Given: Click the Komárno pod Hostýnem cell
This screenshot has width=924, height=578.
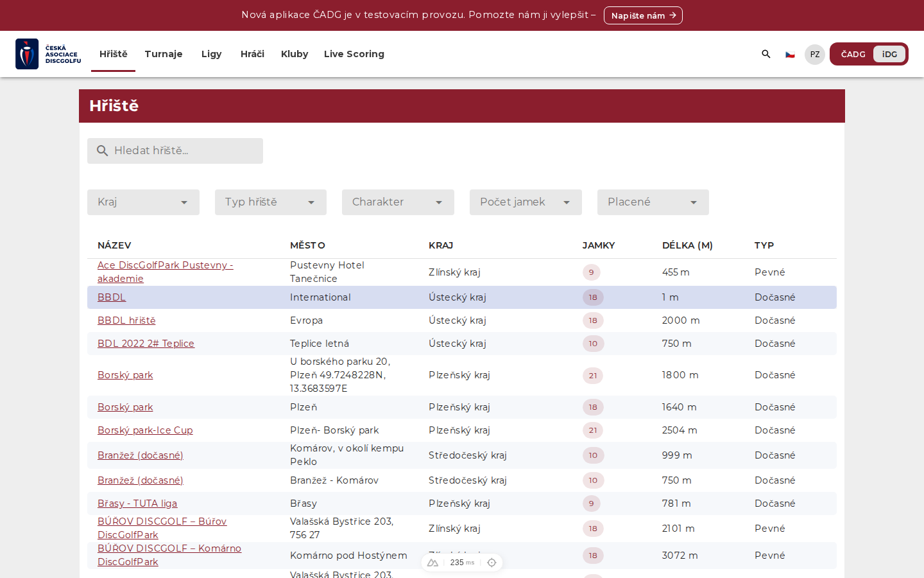Looking at the screenshot, I should (x=348, y=556).
